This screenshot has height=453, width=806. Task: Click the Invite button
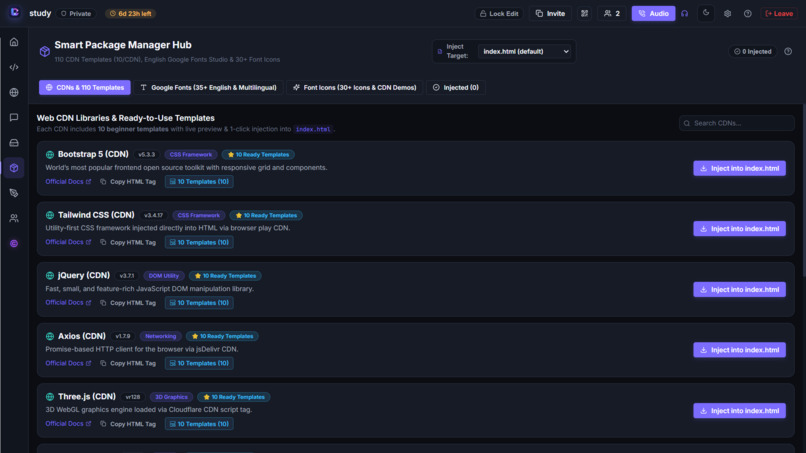coord(550,14)
